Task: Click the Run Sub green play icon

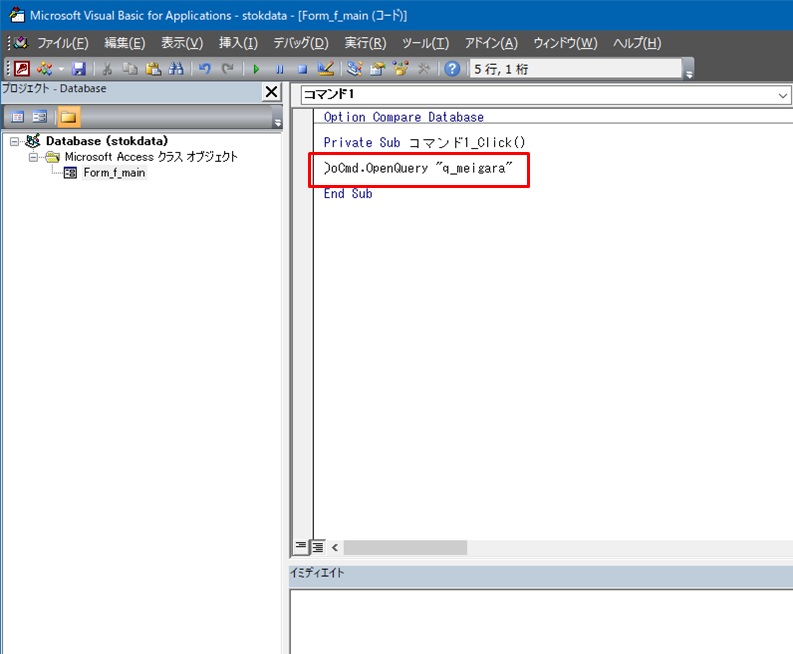Action: 256,69
